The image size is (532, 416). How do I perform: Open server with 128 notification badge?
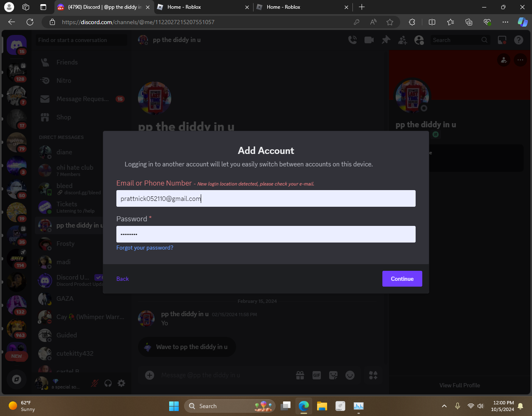point(17,72)
